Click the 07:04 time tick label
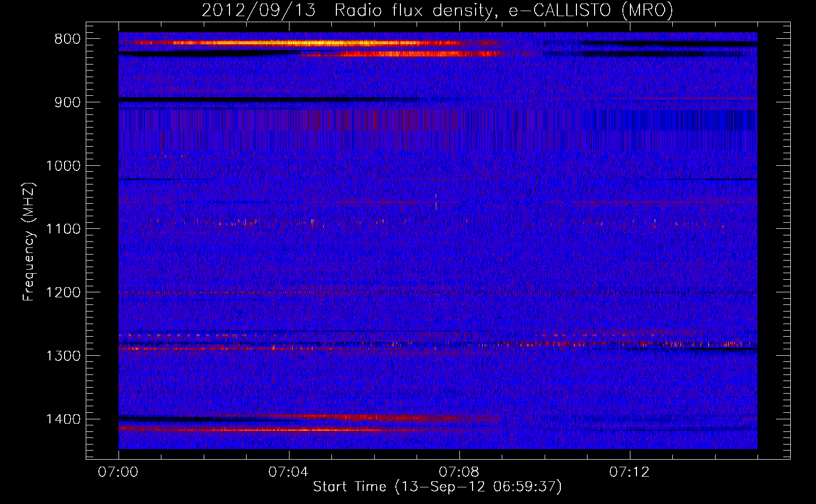This screenshot has width=816, height=504. coord(289,472)
